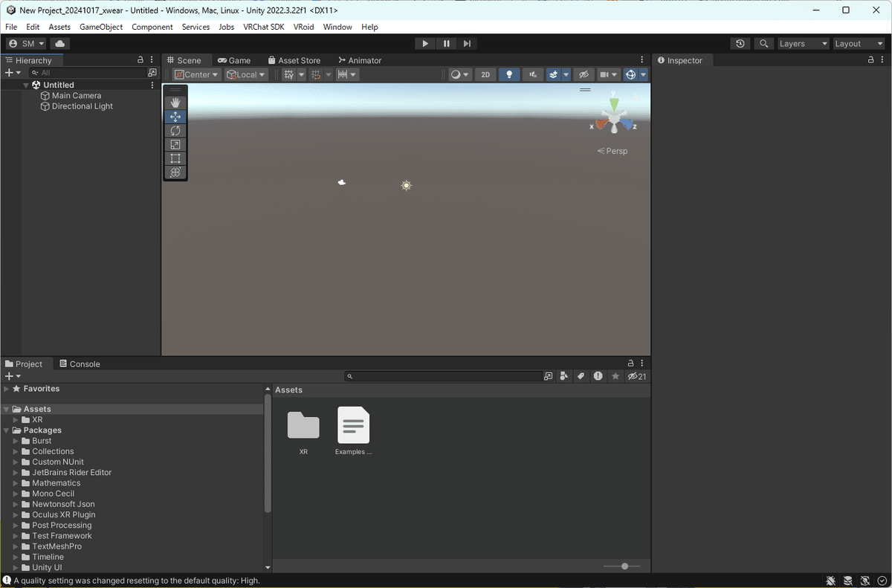Toggle hidden objects scene visibility

[x=584, y=74]
